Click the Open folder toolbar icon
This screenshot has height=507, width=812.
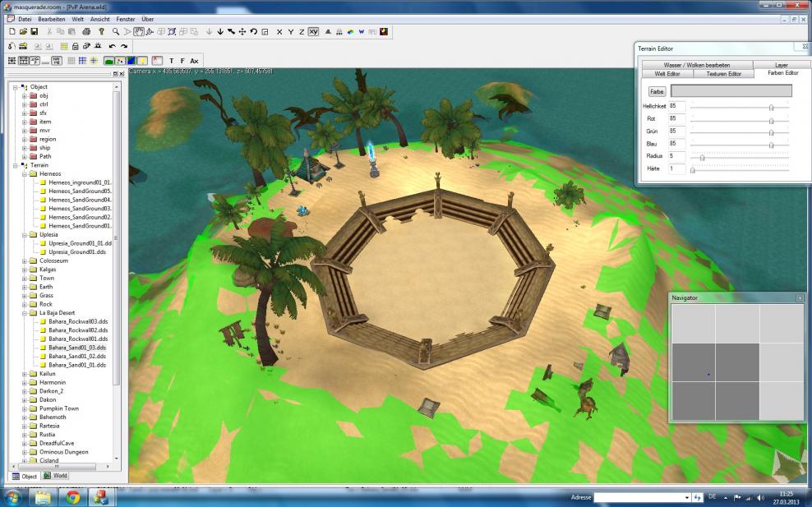pos(24,31)
